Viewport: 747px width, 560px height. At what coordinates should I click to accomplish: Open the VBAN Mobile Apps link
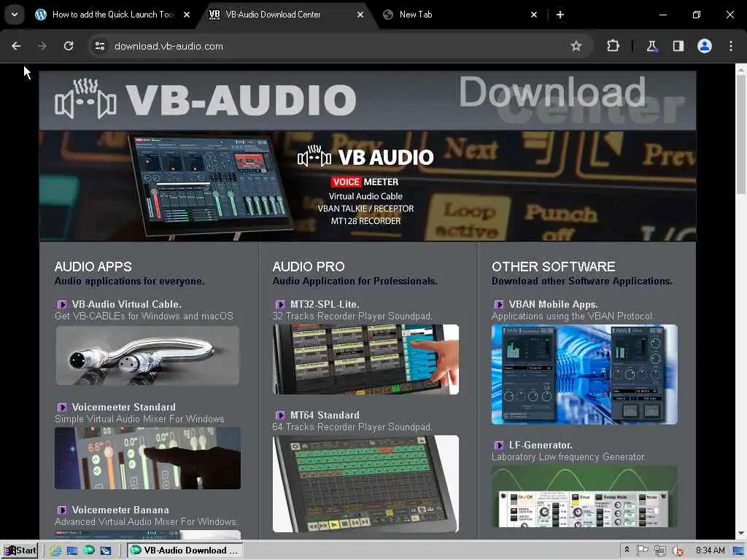(x=553, y=304)
